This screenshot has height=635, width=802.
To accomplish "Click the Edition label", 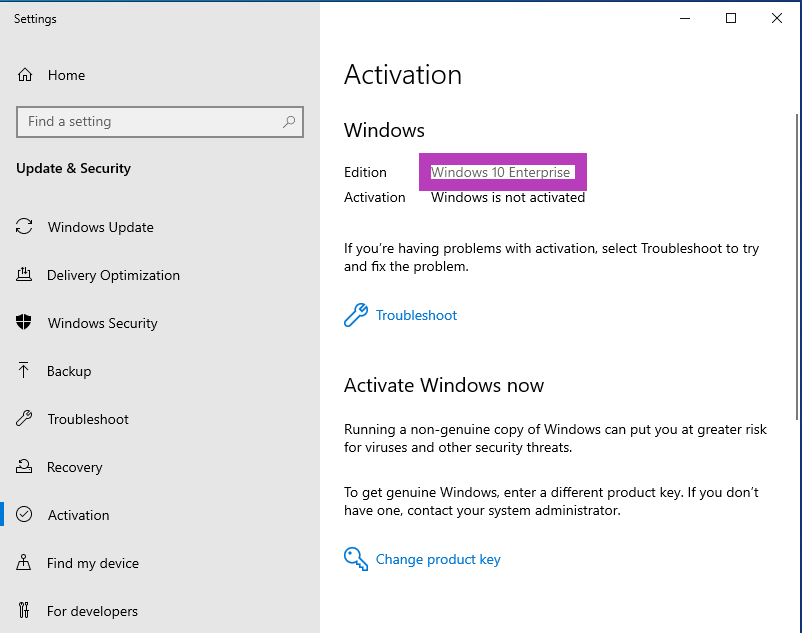I will tap(365, 172).
